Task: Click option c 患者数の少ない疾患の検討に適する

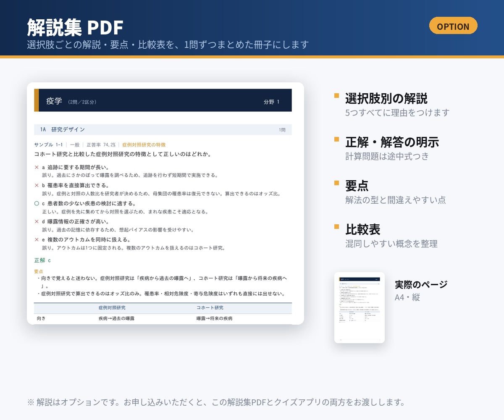Action: [89, 203]
